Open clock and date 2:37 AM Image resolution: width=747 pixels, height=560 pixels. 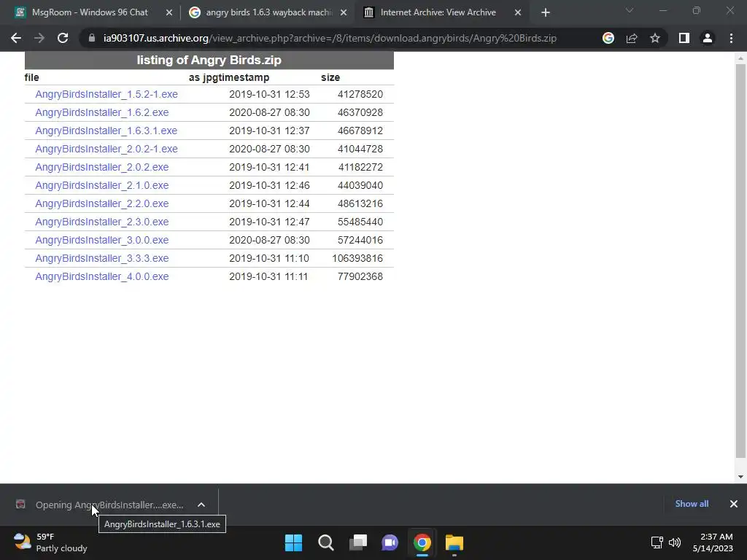pyautogui.click(x=713, y=542)
